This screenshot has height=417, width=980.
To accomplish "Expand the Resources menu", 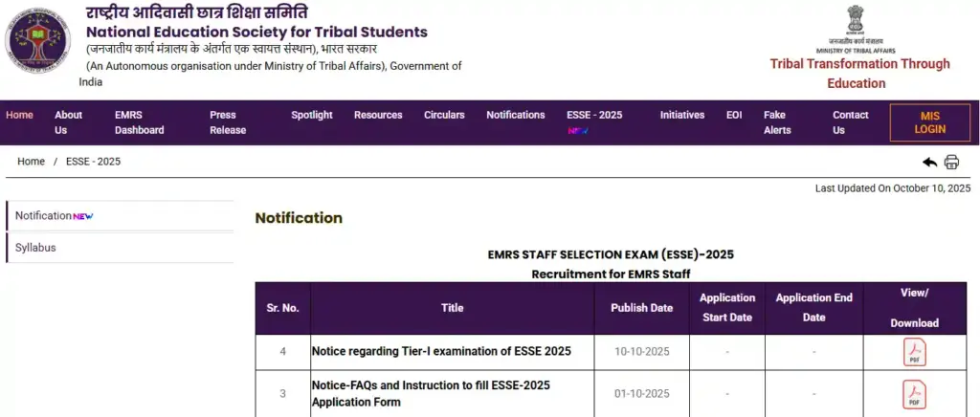I will click(378, 115).
